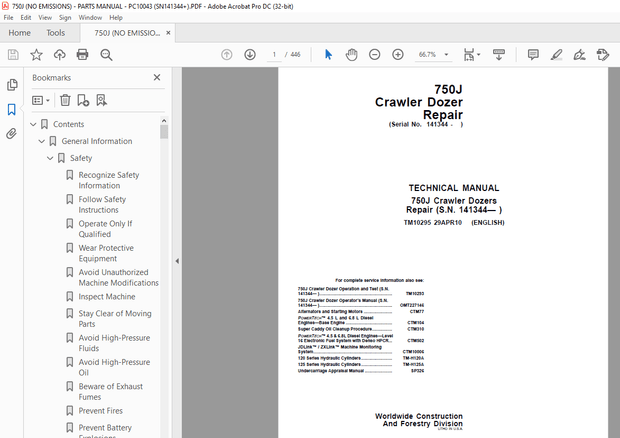The width and height of the screenshot is (620, 438).
Task: Open Inspect Machine bookmark
Action: tap(107, 296)
